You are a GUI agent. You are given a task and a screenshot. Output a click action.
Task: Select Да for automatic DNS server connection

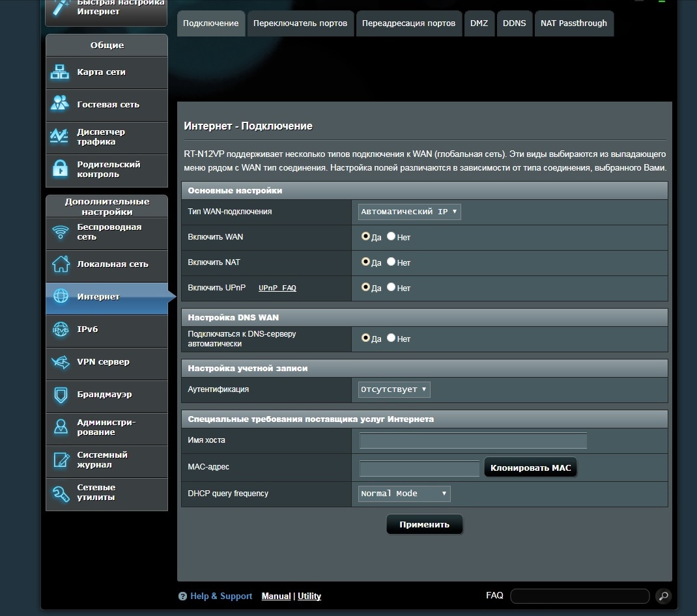pos(365,338)
